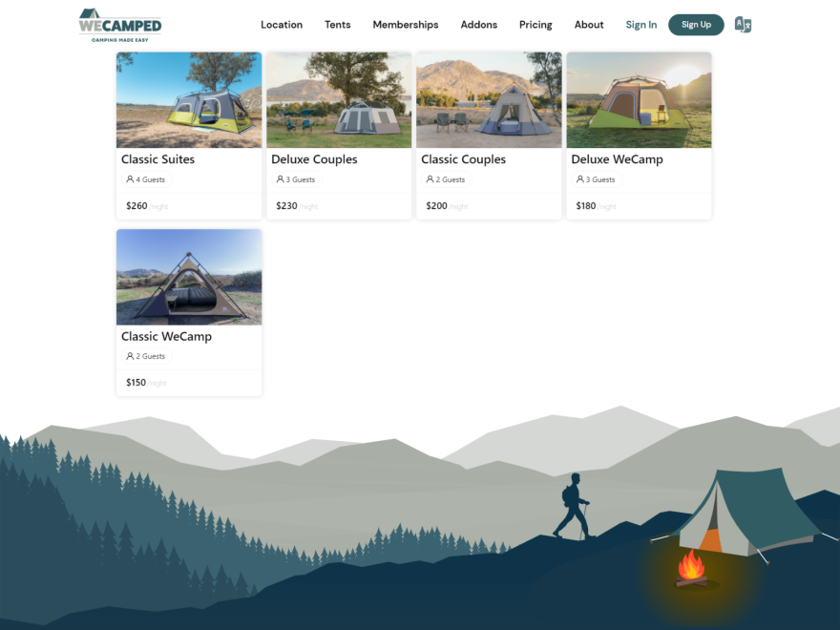The height and width of the screenshot is (630, 840).
Task: Open the Classic Suites tent photo
Action: tap(189, 99)
